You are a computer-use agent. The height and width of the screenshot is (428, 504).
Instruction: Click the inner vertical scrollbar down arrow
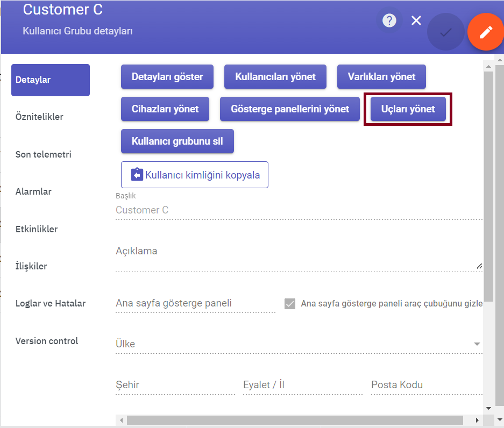coord(488,409)
